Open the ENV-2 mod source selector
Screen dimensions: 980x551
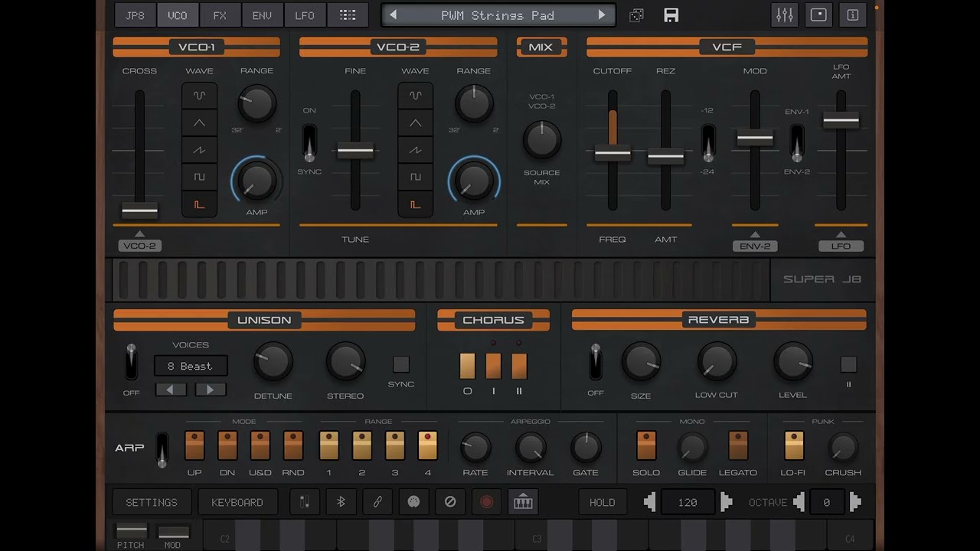755,246
